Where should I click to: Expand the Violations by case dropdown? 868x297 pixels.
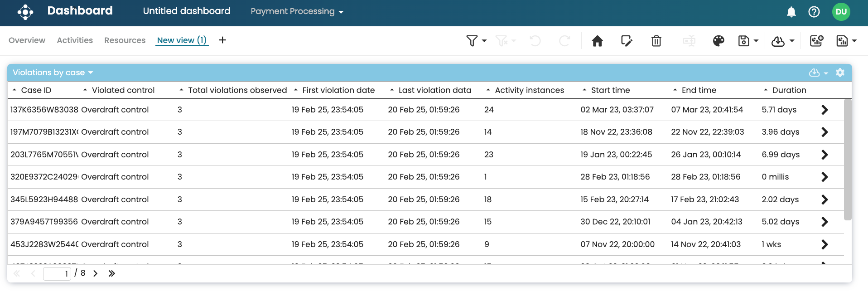(53, 73)
